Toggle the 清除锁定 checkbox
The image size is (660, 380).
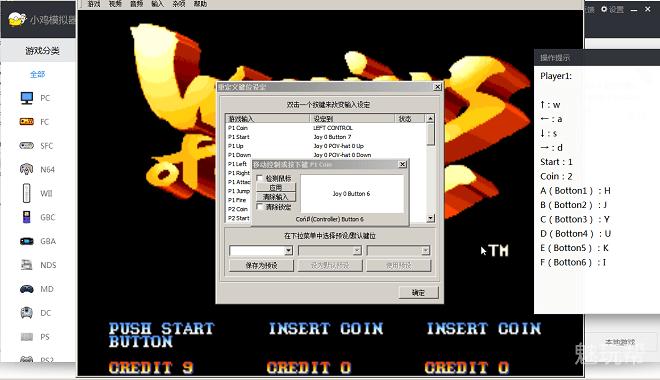(260, 207)
